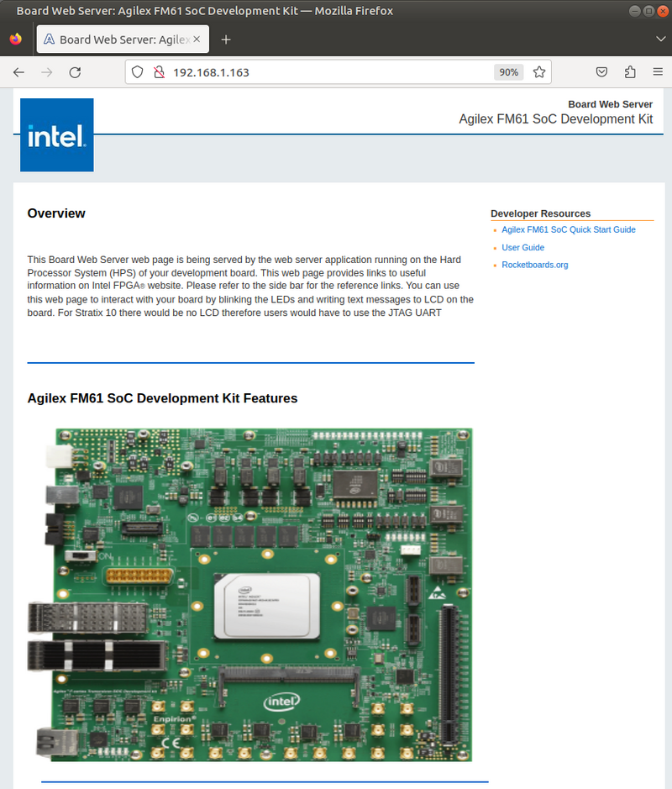Open the User Guide link

point(522,248)
